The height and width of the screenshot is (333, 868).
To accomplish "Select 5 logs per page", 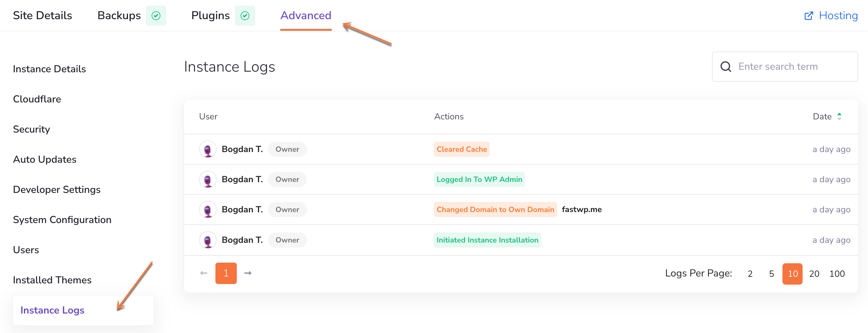I will tap(771, 274).
